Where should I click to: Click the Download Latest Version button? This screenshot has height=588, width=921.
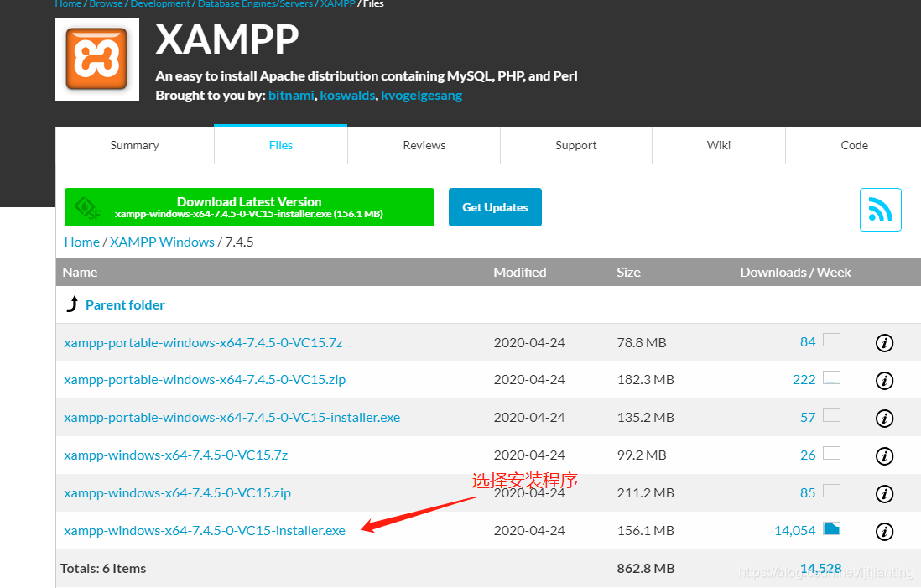(250, 207)
